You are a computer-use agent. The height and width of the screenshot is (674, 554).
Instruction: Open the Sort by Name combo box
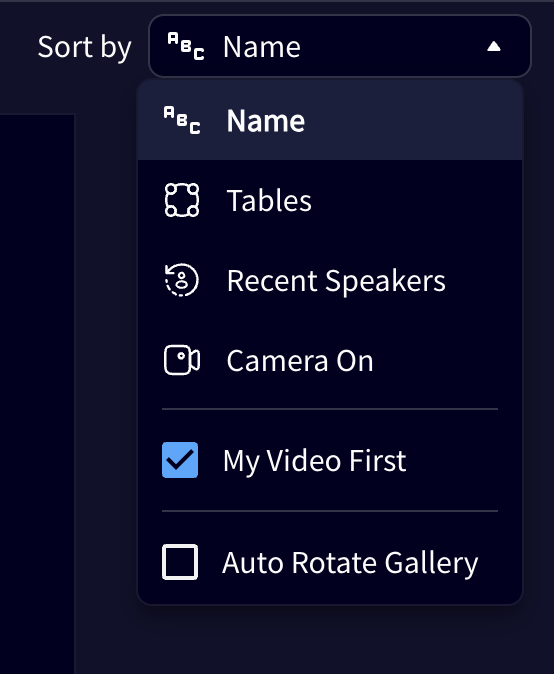pyautogui.click(x=340, y=46)
